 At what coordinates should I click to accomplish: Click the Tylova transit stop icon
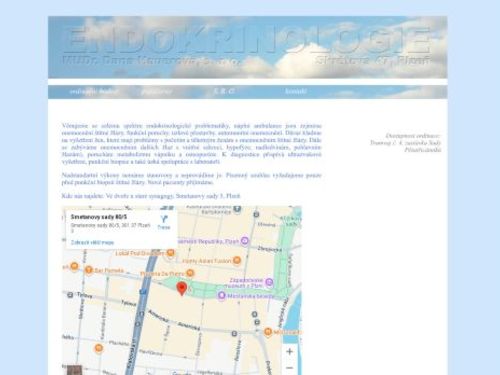coord(70,295)
